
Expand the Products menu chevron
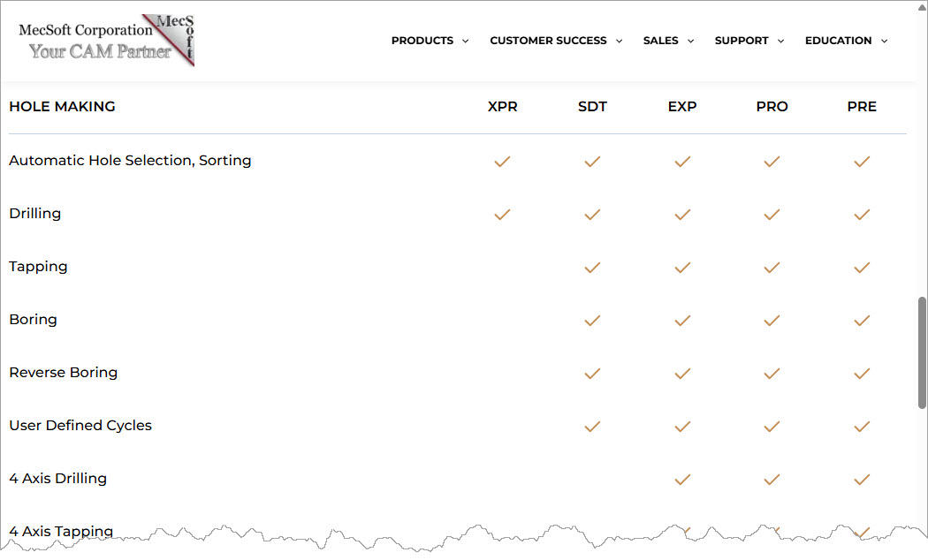pyautogui.click(x=466, y=41)
